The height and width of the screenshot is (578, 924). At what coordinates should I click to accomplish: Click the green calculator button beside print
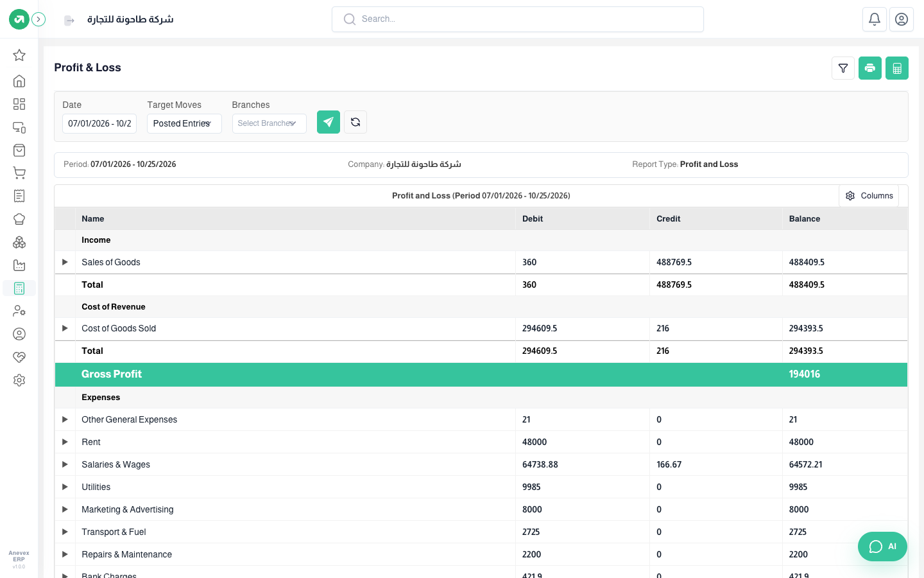pyautogui.click(x=897, y=68)
